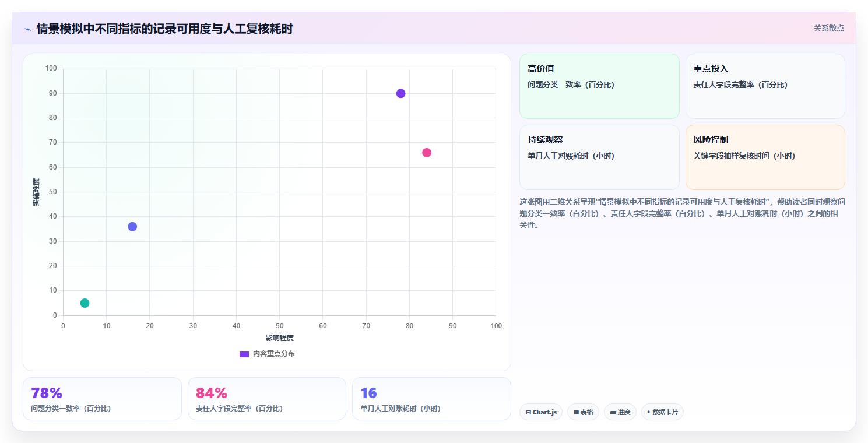Click the lightning icon beside the title

click(x=27, y=29)
